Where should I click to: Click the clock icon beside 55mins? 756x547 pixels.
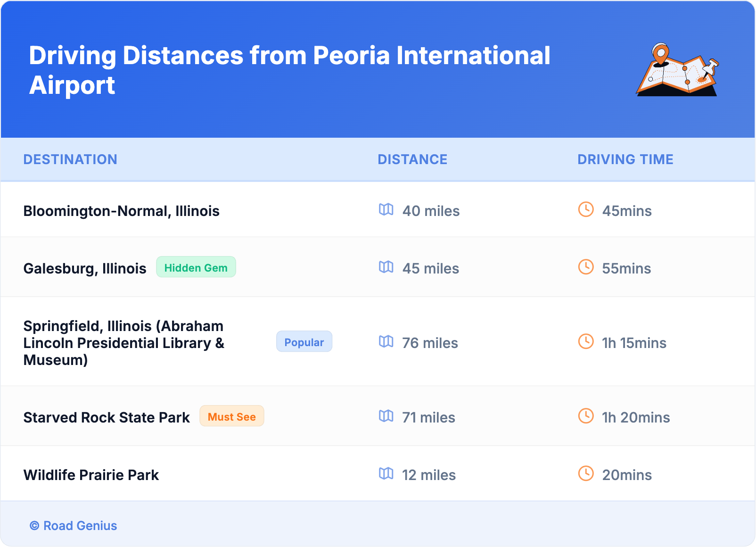point(586,267)
